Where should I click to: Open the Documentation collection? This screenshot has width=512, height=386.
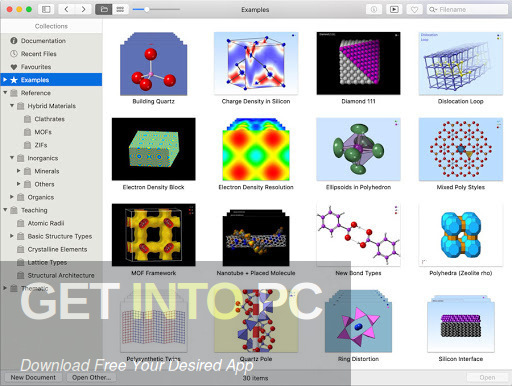51,41
